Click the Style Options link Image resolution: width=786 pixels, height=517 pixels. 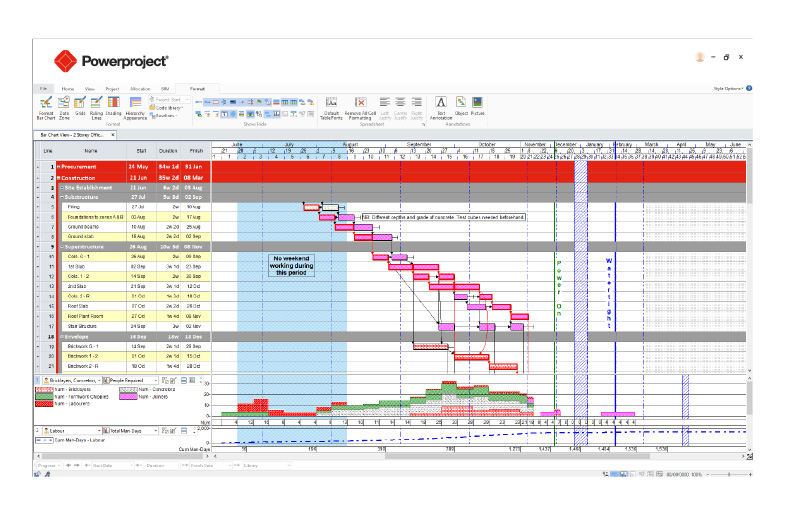click(x=729, y=89)
